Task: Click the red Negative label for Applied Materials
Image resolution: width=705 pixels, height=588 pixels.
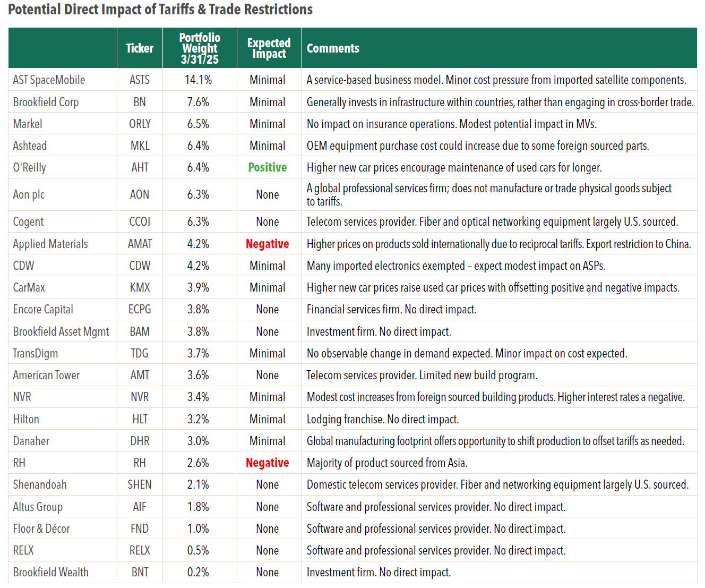Action: click(x=268, y=244)
